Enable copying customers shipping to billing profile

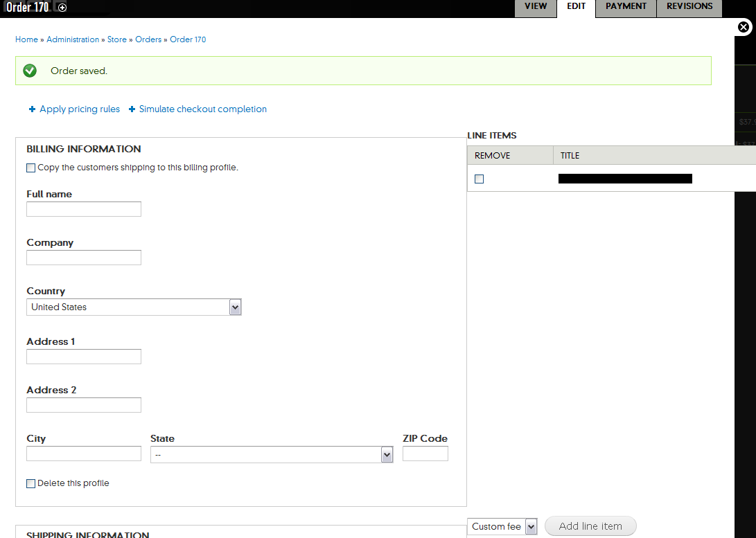[30, 168]
